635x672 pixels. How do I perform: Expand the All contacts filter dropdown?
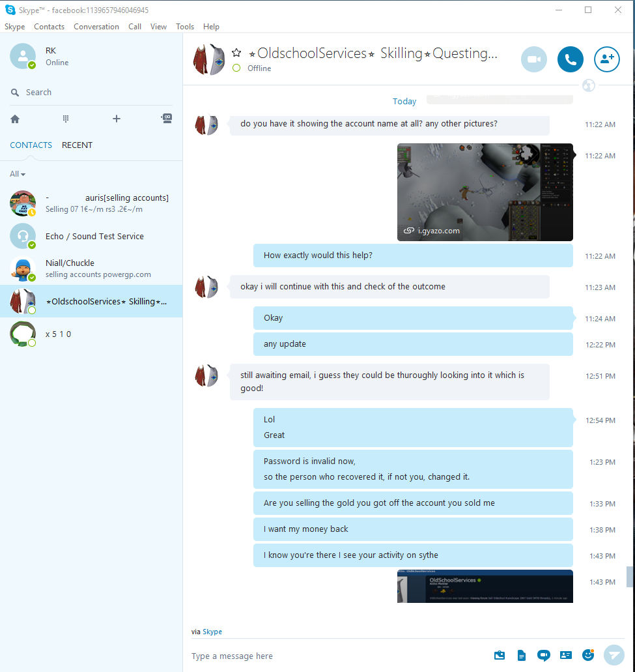point(18,174)
